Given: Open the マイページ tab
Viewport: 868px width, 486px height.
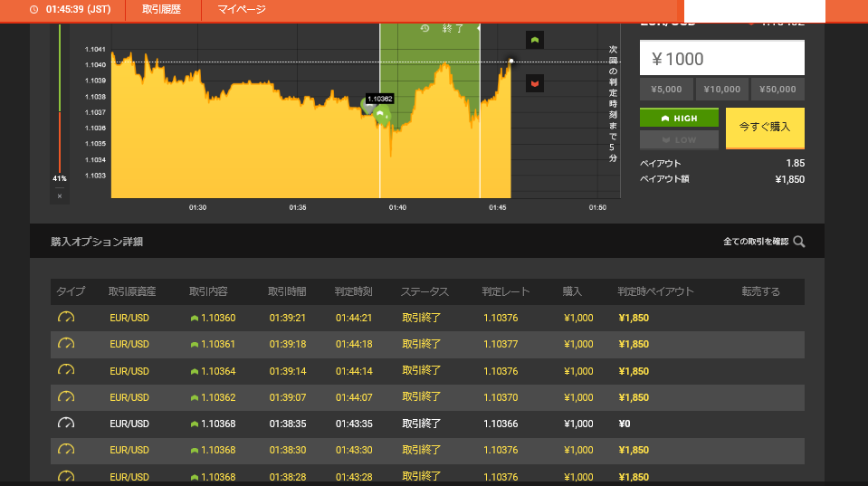Looking at the screenshot, I should coord(242,9).
